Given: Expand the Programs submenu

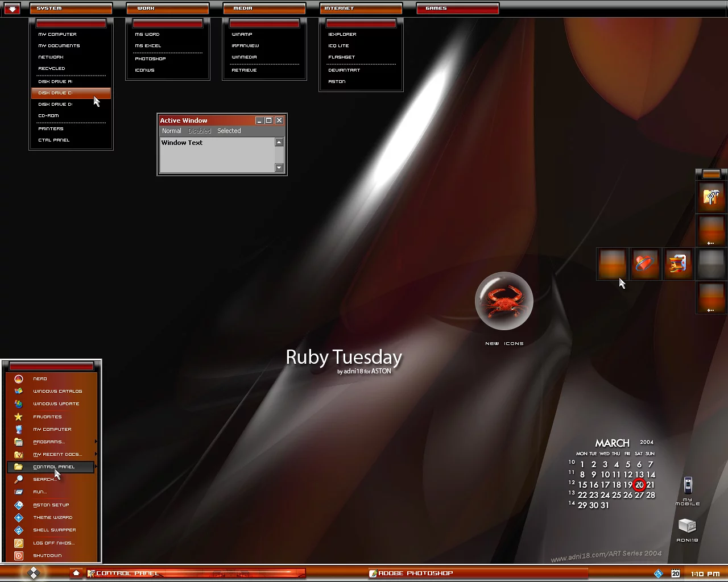Looking at the screenshot, I should pos(49,442).
